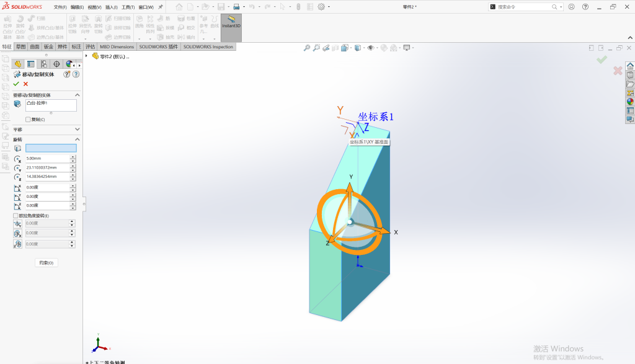
Task: Collapse the 旋转 rotate section
Action: 78,139
